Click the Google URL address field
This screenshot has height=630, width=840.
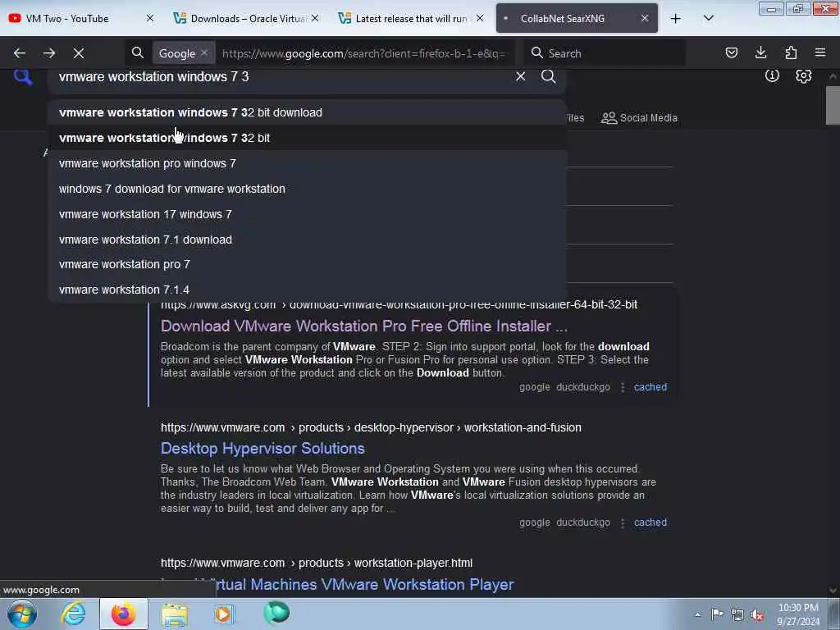[363, 53]
